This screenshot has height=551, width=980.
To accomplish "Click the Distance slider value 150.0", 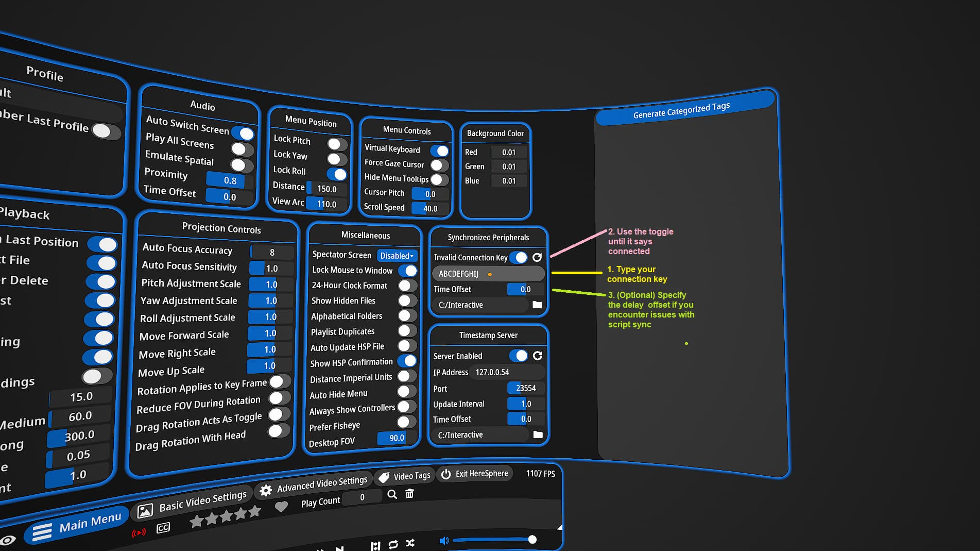I will [x=326, y=189].
